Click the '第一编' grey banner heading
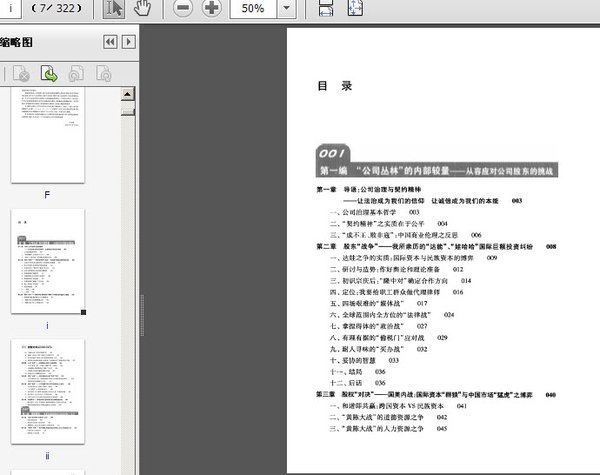Viewport: 600px width, 475px height. coord(437,170)
